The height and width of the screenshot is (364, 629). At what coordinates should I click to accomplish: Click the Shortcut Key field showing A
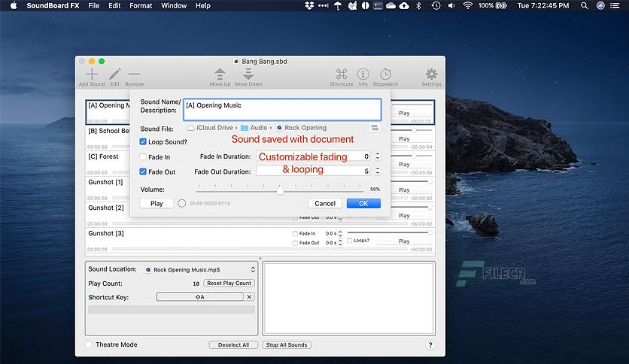click(200, 296)
